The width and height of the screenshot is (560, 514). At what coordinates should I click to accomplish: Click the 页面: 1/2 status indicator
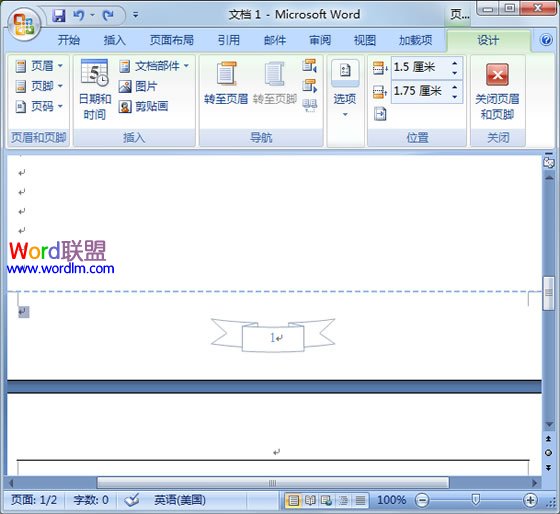[34, 500]
